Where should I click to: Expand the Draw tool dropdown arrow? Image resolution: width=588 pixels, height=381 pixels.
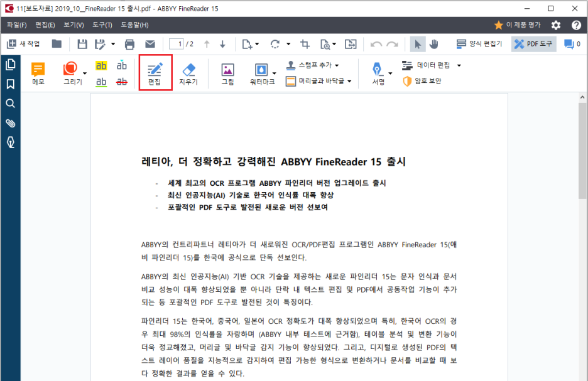point(85,73)
